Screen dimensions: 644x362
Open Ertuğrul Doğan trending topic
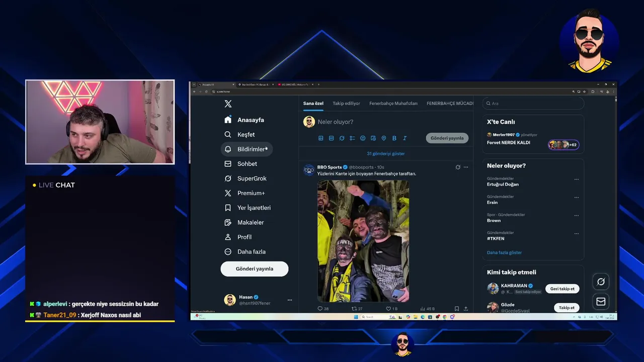503,184
